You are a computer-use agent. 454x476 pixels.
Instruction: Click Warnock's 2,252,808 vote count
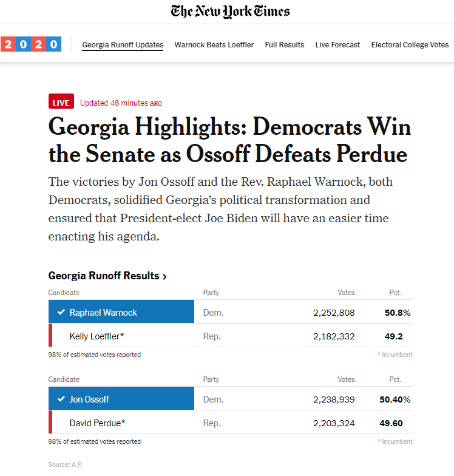coord(334,313)
